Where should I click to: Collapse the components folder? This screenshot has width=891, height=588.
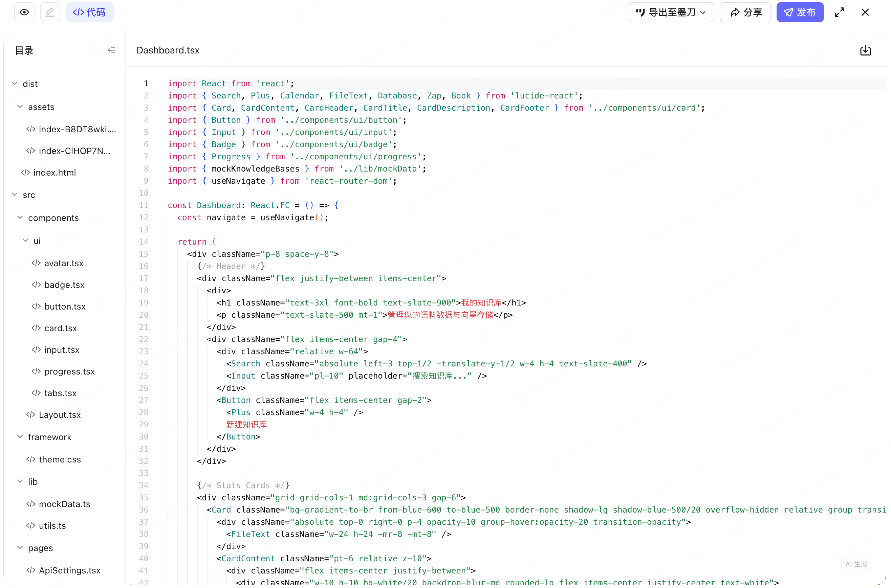pyautogui.click(x=20, y=218)
